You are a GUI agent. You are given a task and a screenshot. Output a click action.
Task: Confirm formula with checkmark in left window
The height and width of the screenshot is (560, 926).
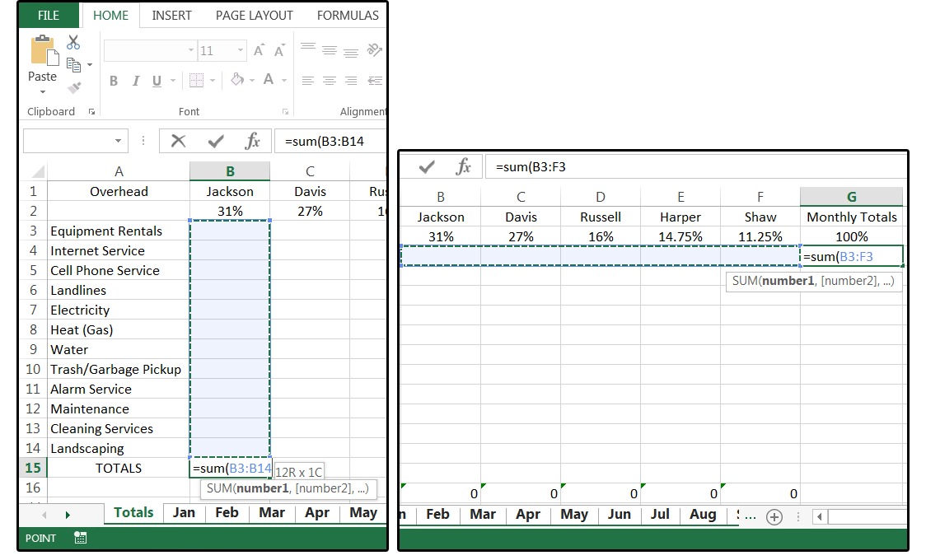216,141
